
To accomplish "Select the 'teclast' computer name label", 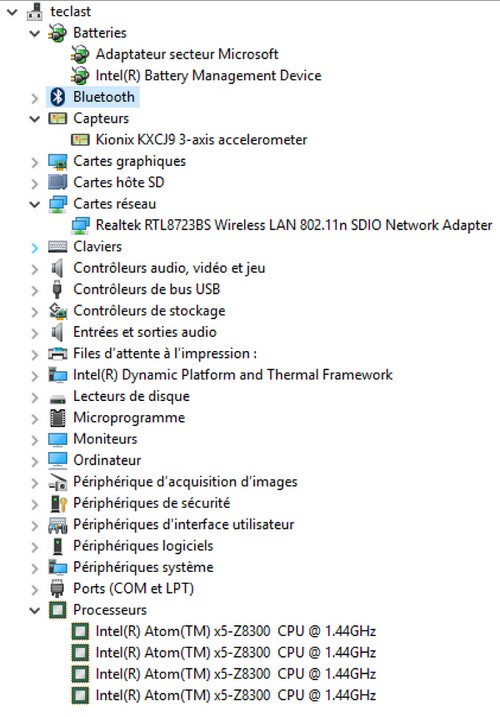I will click(x=70, y=11).
